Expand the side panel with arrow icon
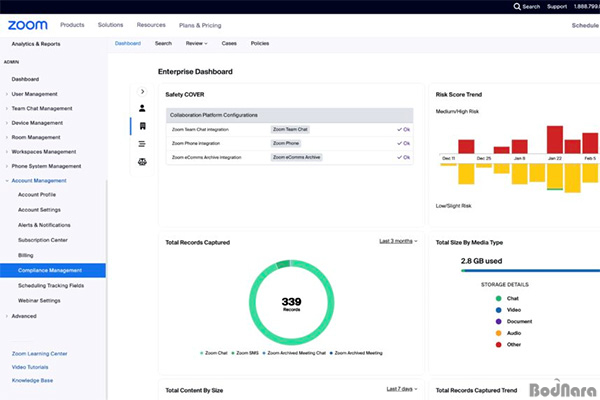The height and width of the screenshot is (400, 600). coord(142,91)
